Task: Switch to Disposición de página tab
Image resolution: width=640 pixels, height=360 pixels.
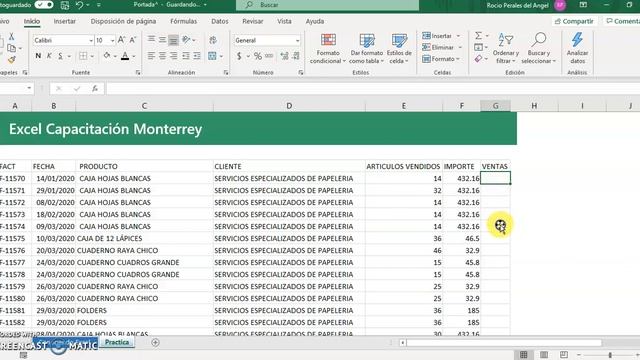Action: 123,21
